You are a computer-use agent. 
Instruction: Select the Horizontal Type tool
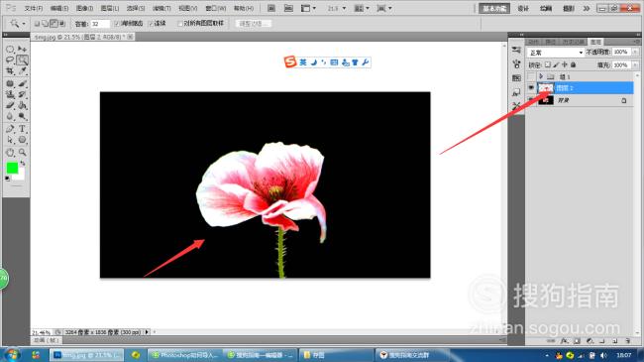pyautogui.click(x=22, y=129)
